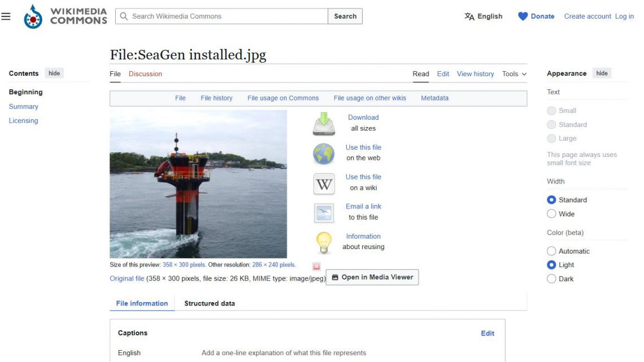Open the Edit page tab
The image size is (644, 362).
tap(443, 74)
